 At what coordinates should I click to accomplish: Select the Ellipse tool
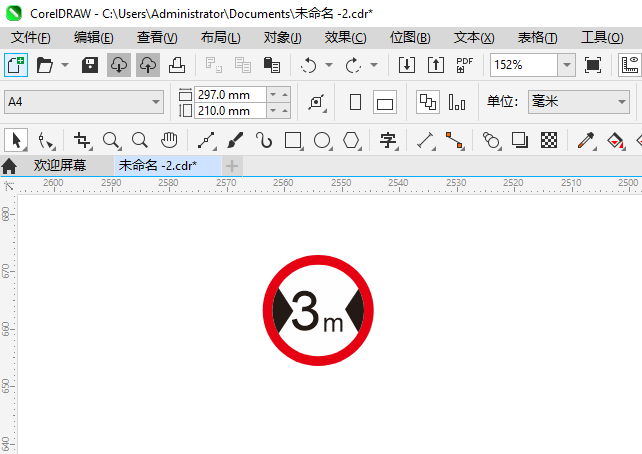click(x=322, y=140)
